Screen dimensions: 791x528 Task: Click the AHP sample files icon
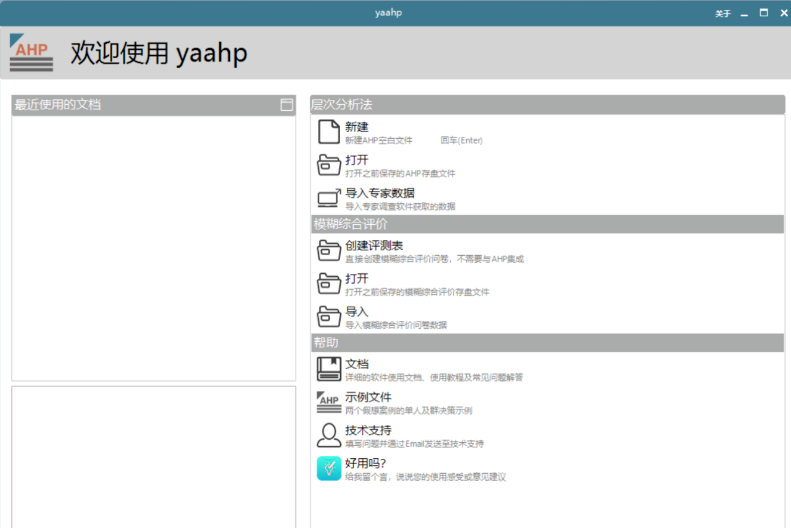(329, 402)
